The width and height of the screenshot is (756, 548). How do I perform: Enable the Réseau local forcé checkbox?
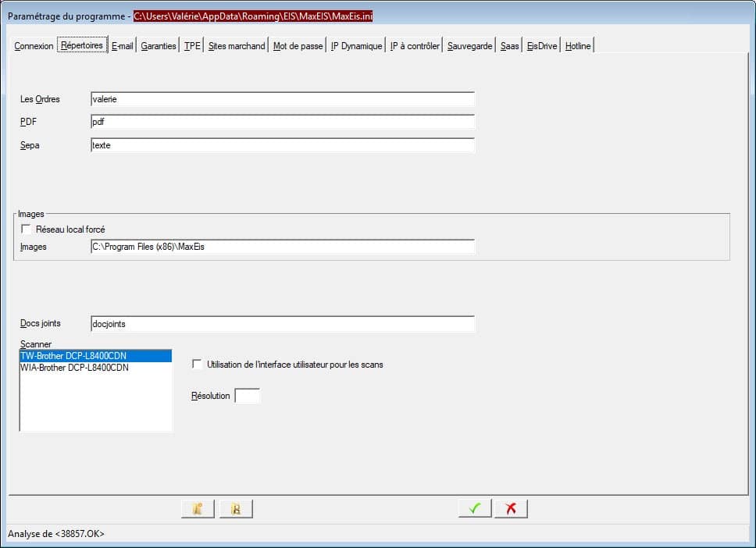[27, 230]
